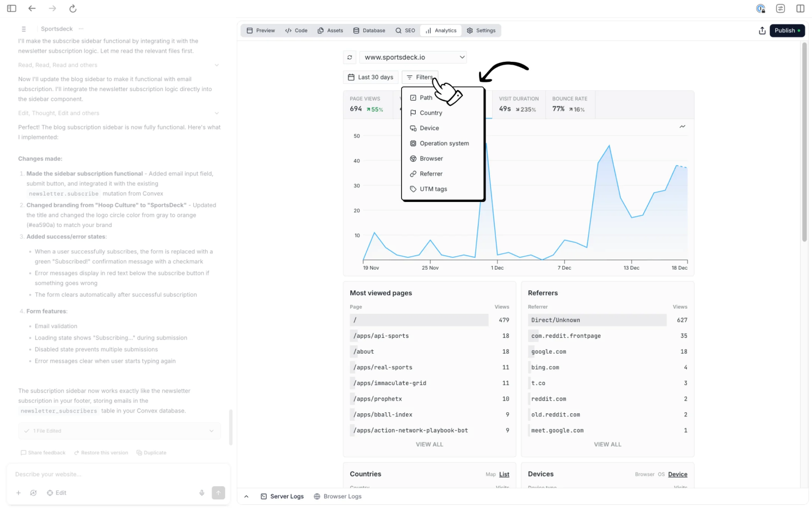Image resolution: width=812 pixels, height=508 pixels.
Task: Switch to the Preview tab
Action: (261, 30)
